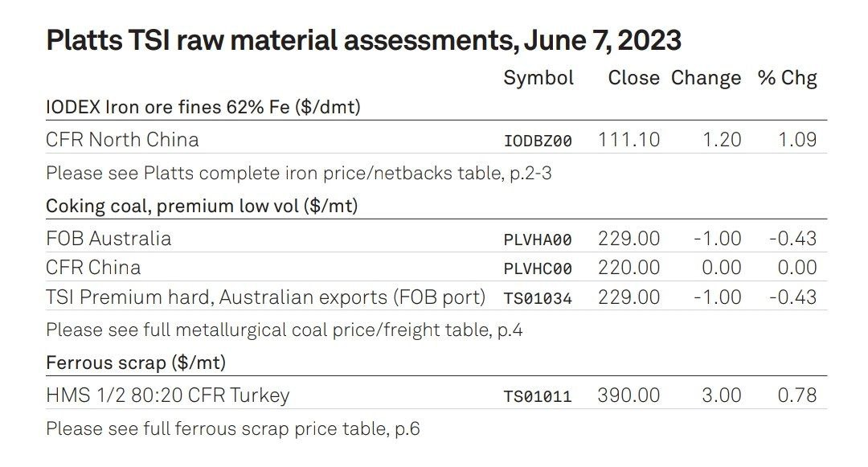This screenshot has height=467, width=868.
Task: Click the 111.10 close value
Action: (628, 139)
